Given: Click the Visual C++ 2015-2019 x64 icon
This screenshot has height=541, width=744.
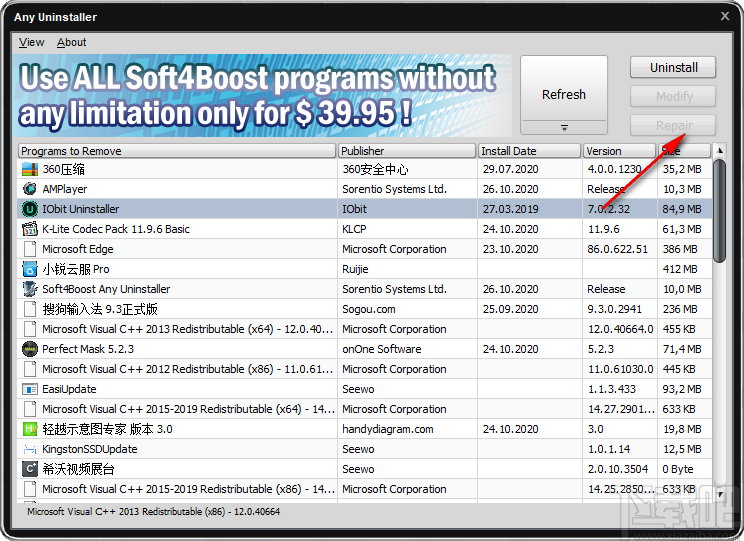Looking at the screenshot, I should coord(30,409).
